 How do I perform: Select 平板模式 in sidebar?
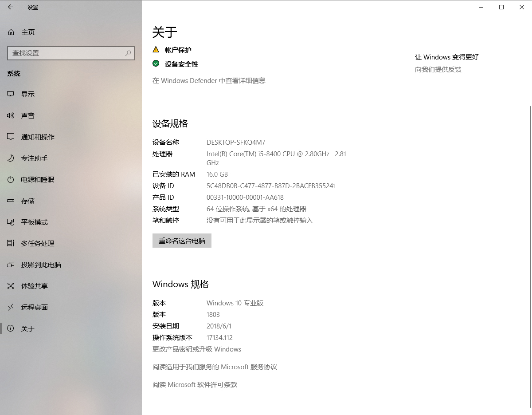pyautogui.click(x=71, y=222)
